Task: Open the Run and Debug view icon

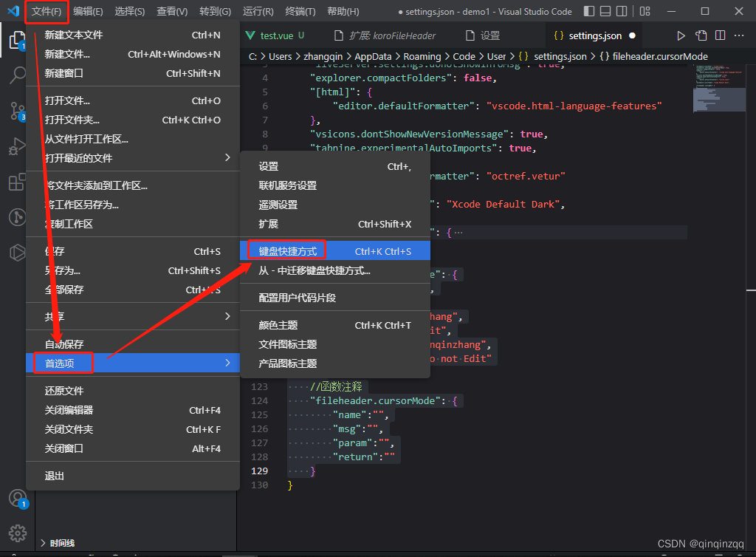Action: pos(18,146)
